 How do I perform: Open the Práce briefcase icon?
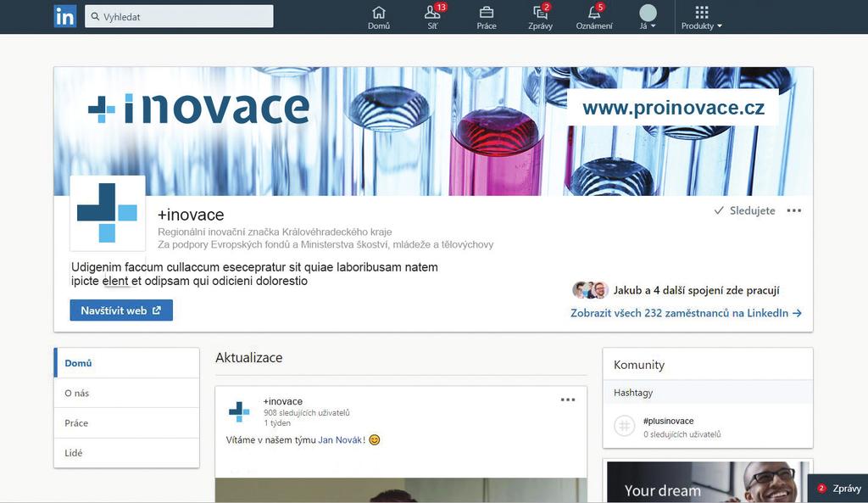point(487,18)
